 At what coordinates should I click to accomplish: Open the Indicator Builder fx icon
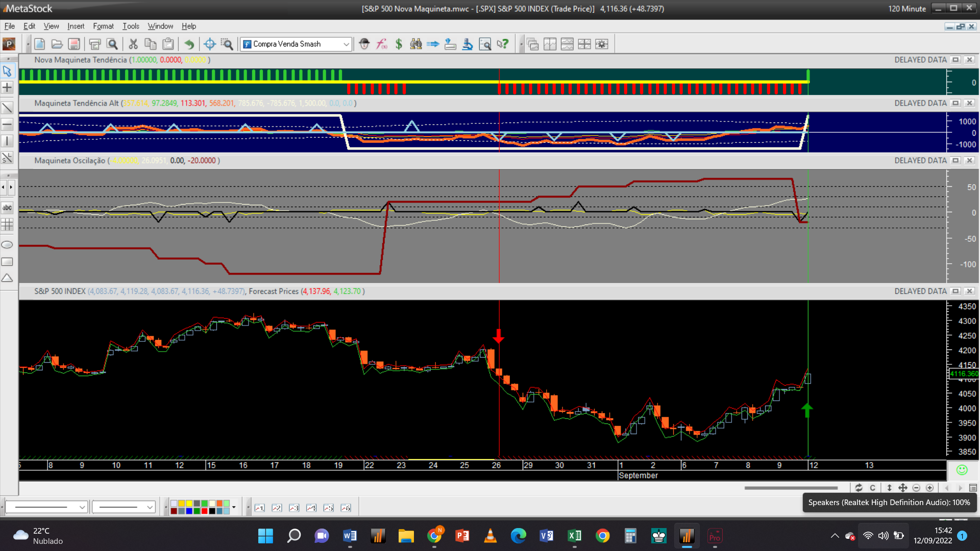[382, 44]
